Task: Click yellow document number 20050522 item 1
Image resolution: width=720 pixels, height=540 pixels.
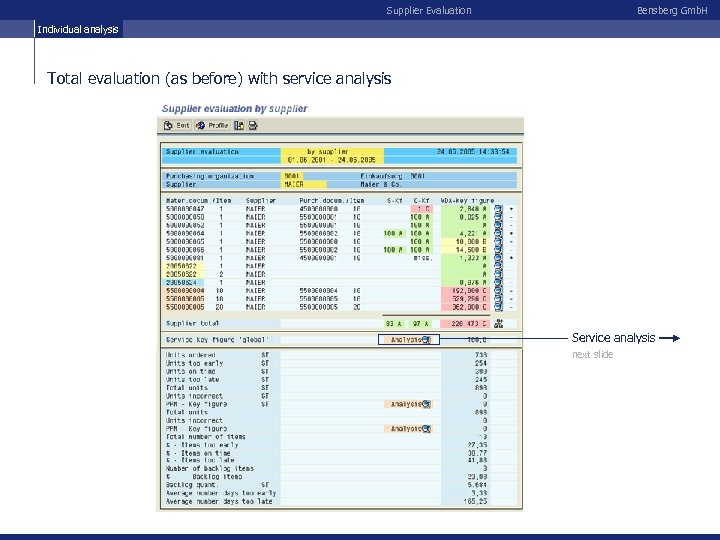Action: 181,266
